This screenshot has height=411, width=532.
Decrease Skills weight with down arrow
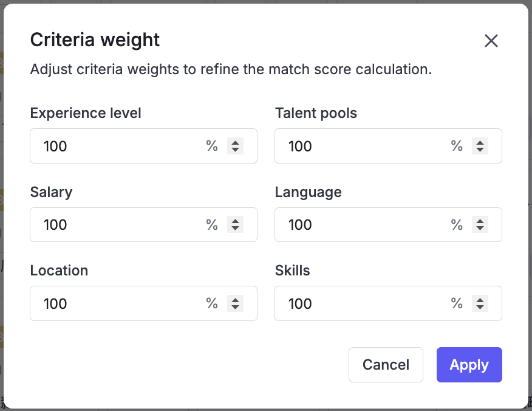point(480,307)
